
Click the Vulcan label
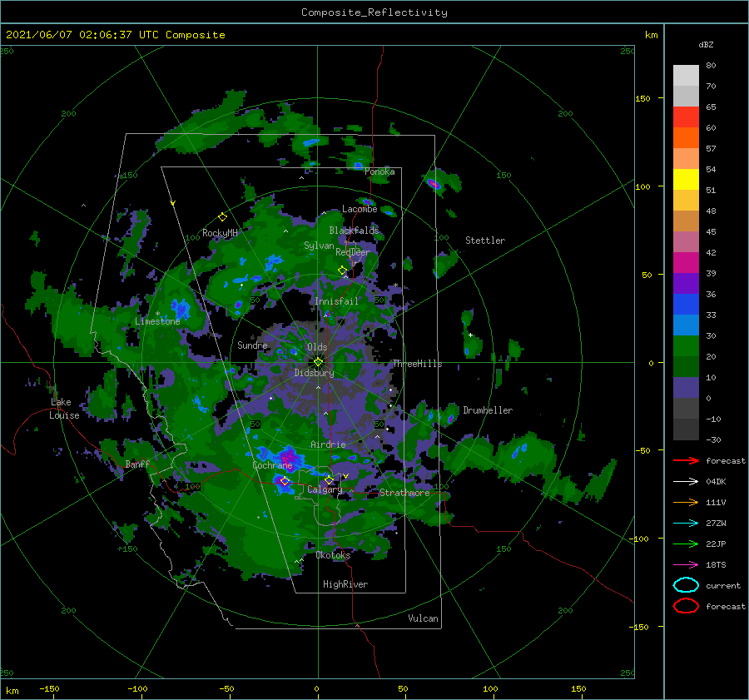424,618
